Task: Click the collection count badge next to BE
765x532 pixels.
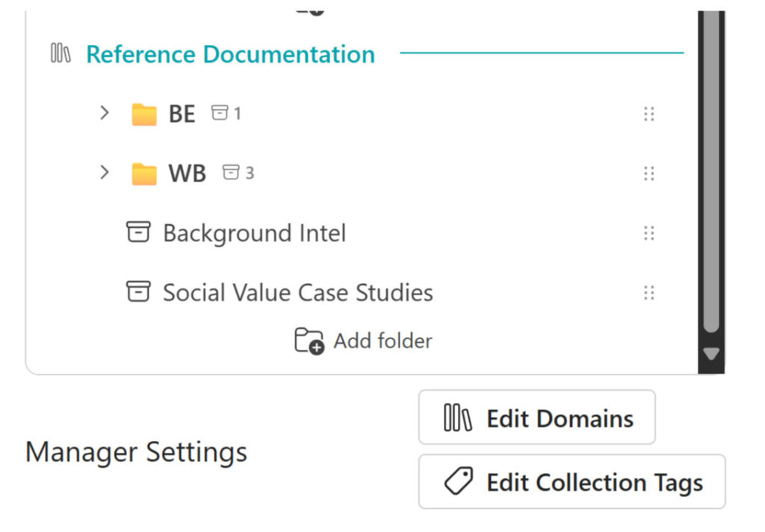Action: tap(226, 114)
